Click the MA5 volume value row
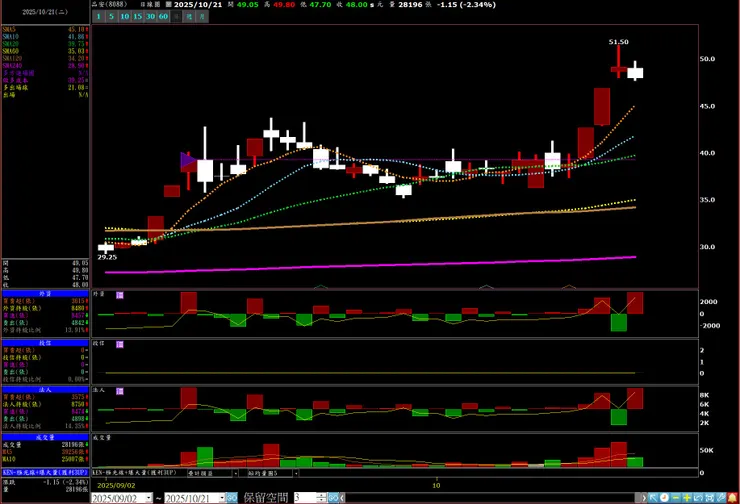Screen dimensions: 740x504 point(45,452)
